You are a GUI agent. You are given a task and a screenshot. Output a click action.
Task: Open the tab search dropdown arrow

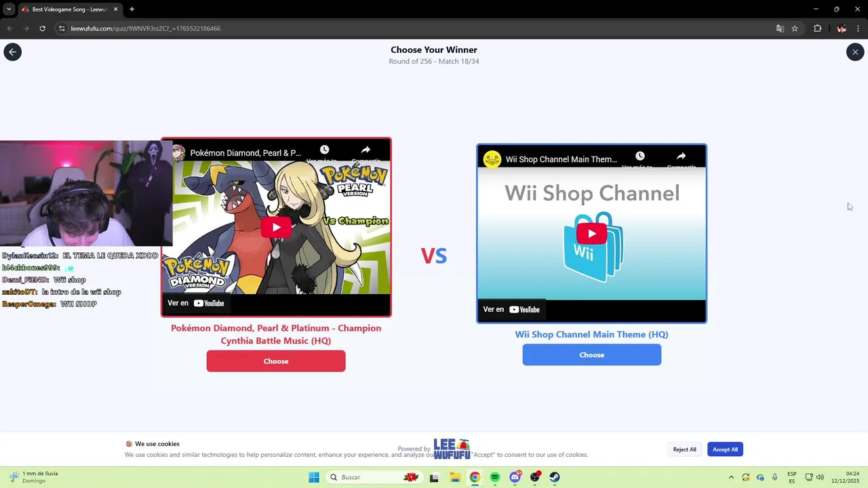pos(9,9)
